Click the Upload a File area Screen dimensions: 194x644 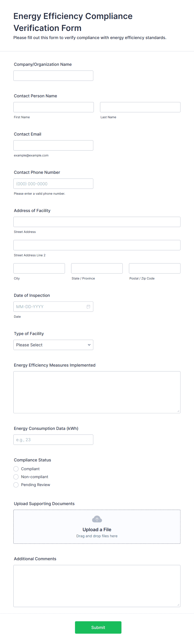coord(97,530)
